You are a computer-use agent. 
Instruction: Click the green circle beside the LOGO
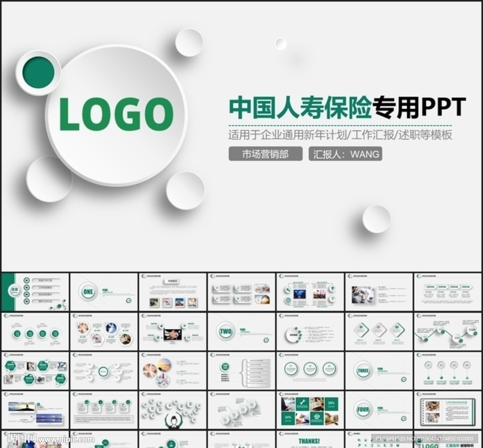(39, 72)
